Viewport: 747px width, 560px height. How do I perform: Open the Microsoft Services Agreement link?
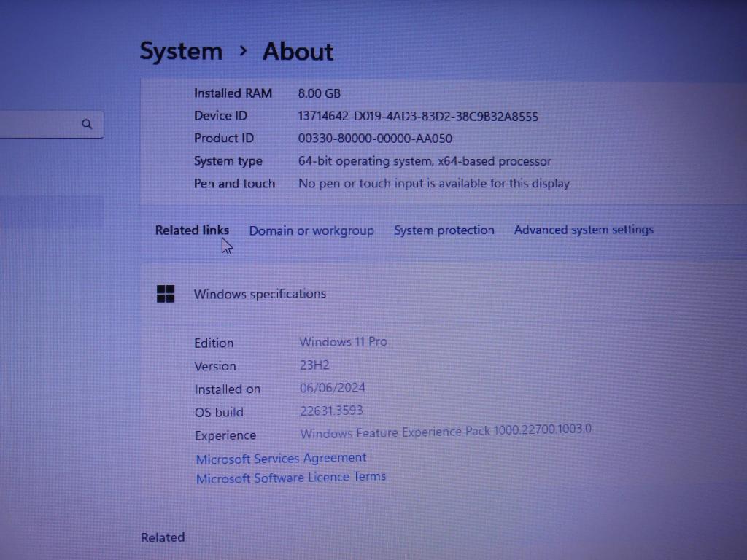[281, 458]
